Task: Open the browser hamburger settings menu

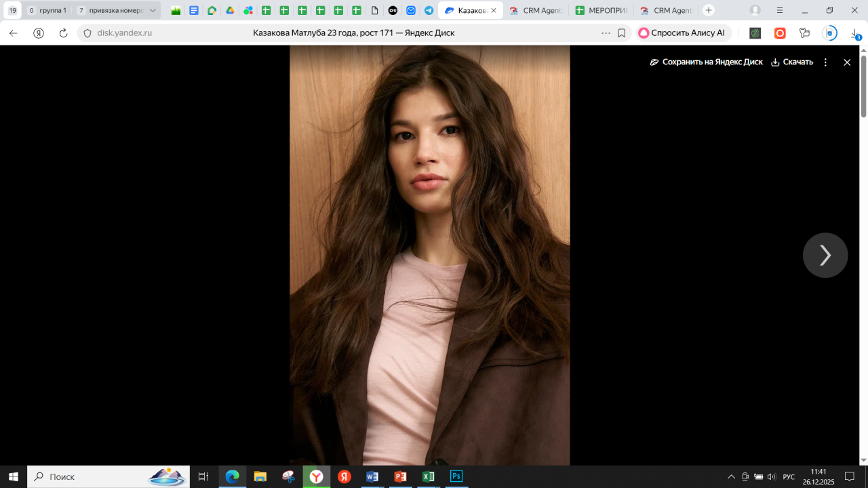Action: 780,11
